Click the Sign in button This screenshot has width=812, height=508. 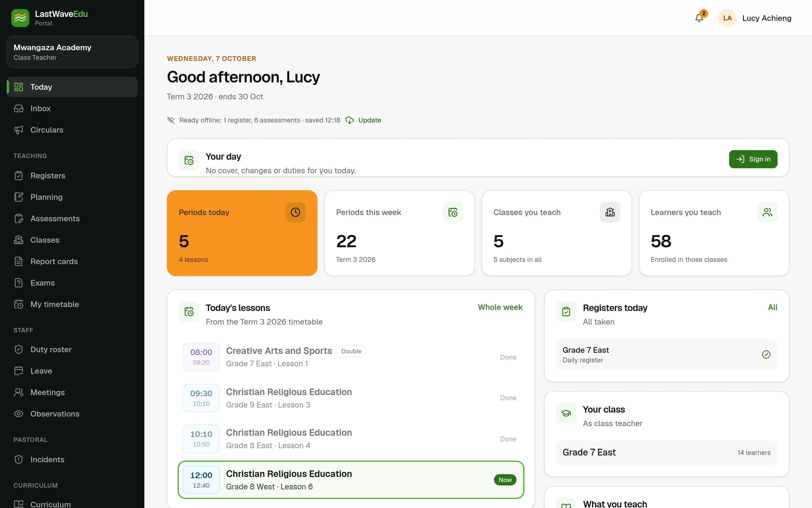click(x=753, y=159)
